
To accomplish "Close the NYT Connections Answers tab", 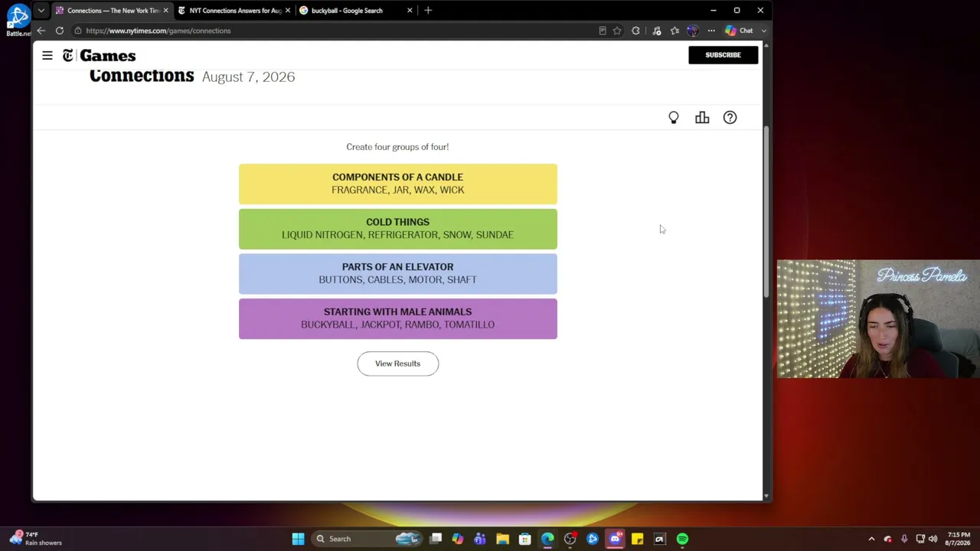I will point(288,11).
